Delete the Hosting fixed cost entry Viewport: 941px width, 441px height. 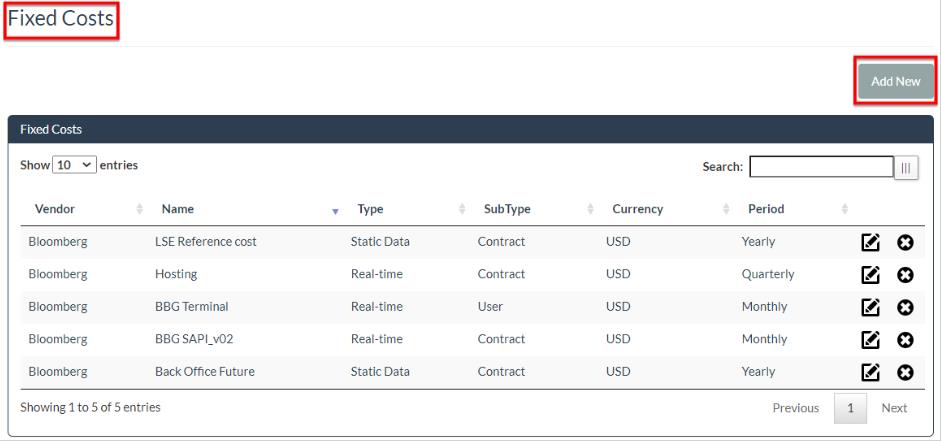(906, 275)
